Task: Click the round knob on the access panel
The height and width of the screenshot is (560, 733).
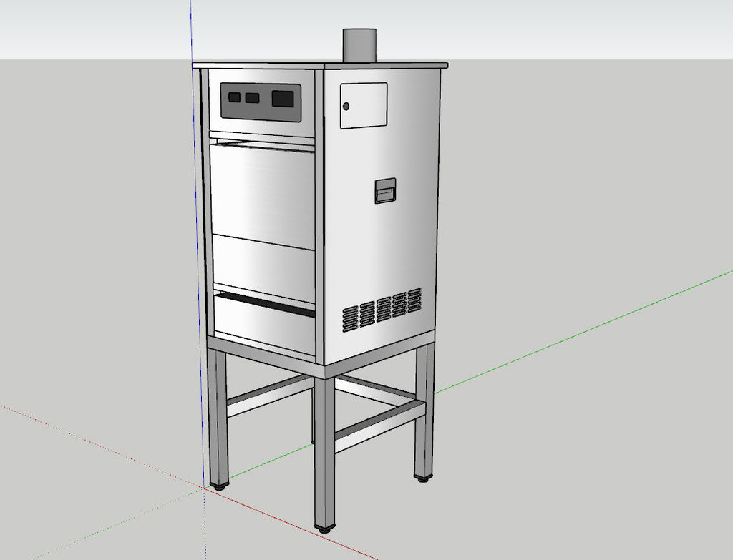Action: (x=346, y=106)
